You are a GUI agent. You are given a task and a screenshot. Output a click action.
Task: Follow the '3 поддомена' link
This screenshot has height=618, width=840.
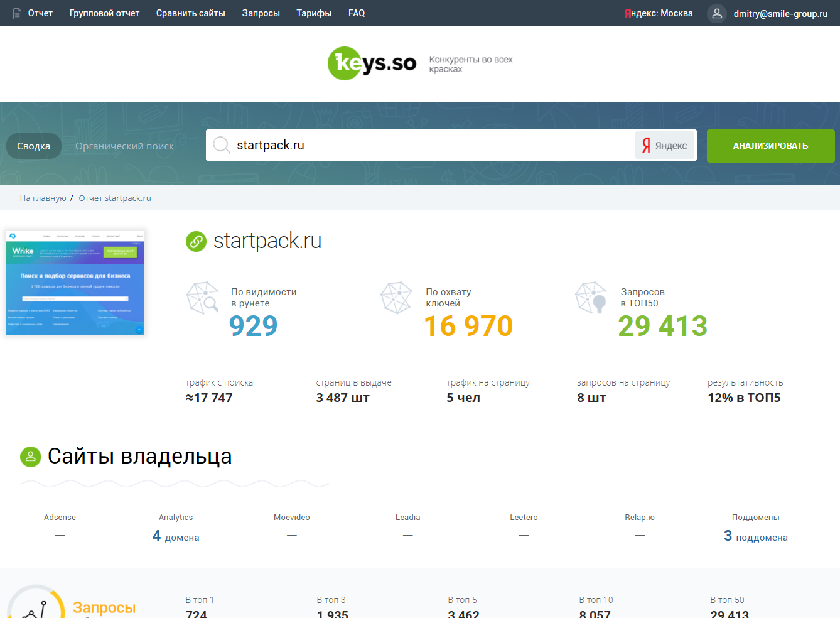click(756, 536)
